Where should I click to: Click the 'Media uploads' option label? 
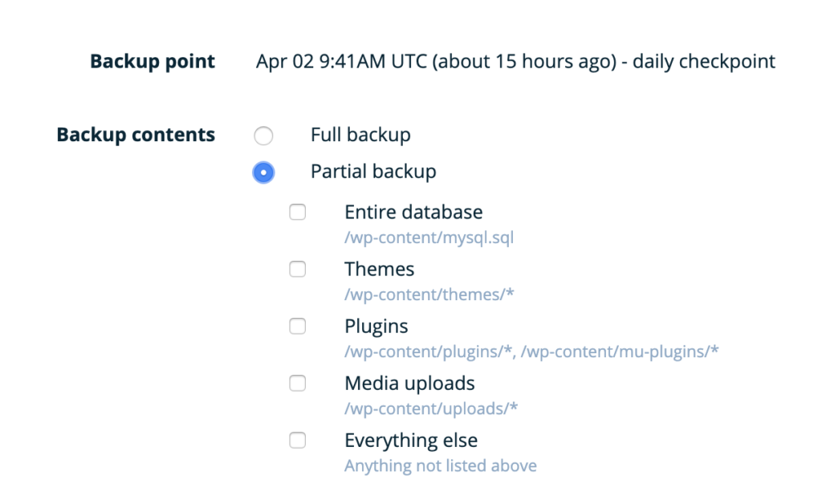(410, 384)
